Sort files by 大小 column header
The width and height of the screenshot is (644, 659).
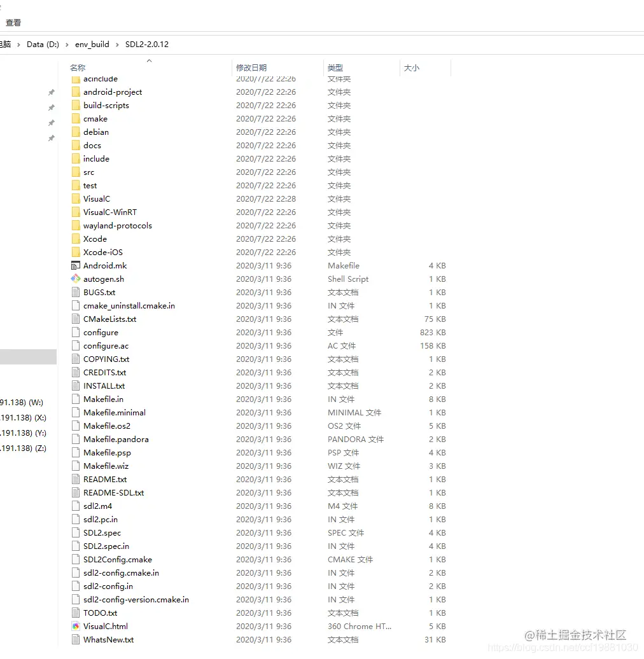click(412, 67)
